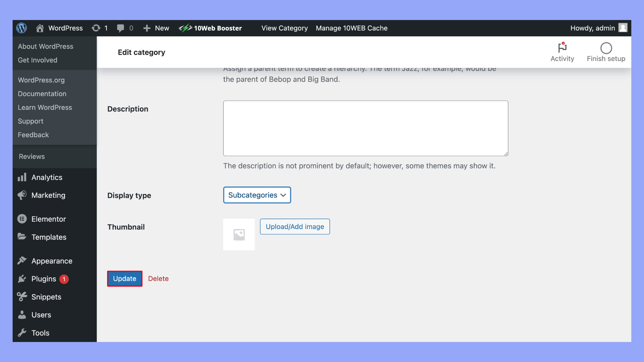This screenshot has height=362, width=644.
Task: Open Plugins with update badge
Action: point(44,279)
